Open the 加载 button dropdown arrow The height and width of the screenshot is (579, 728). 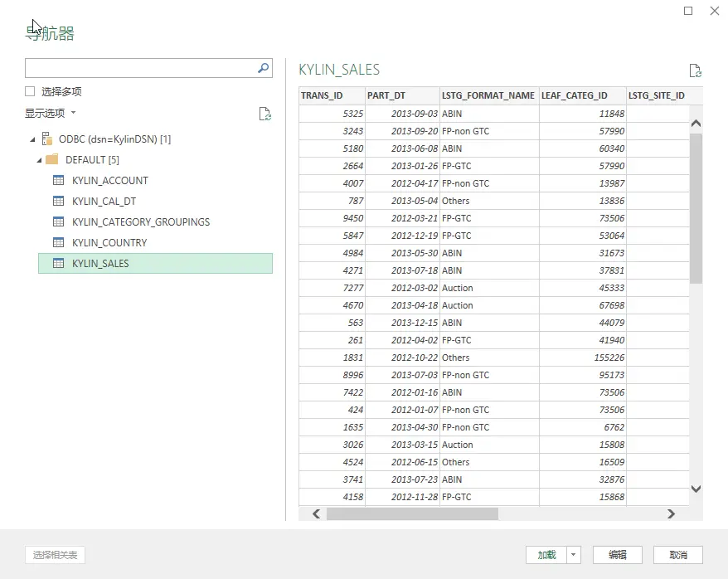[x=574, y=555]
